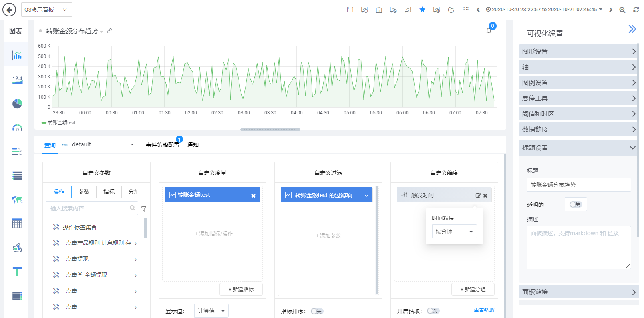Click the home icon in top toolbar
This screenshot has width=644, height=318.
click(379, 10)
